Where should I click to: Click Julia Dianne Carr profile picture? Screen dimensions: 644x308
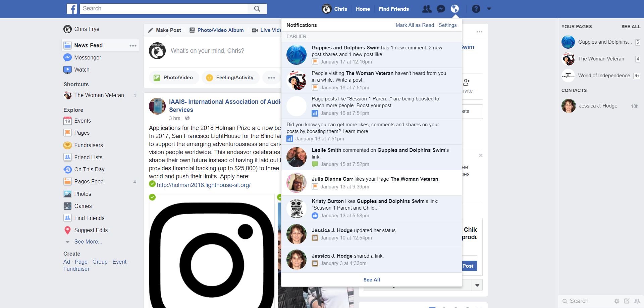[297, 183]
